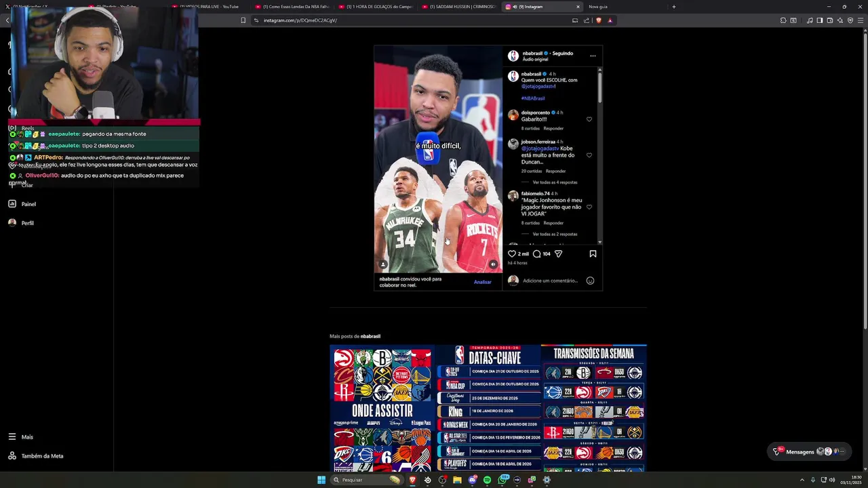Share the post with paper plane icon
868x488 pixels.
558,253
